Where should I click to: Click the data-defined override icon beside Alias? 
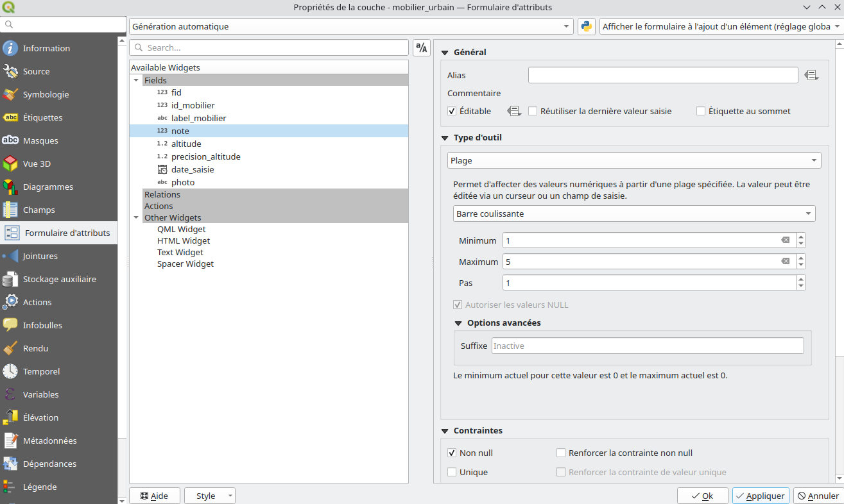click(x=811, y=75)
